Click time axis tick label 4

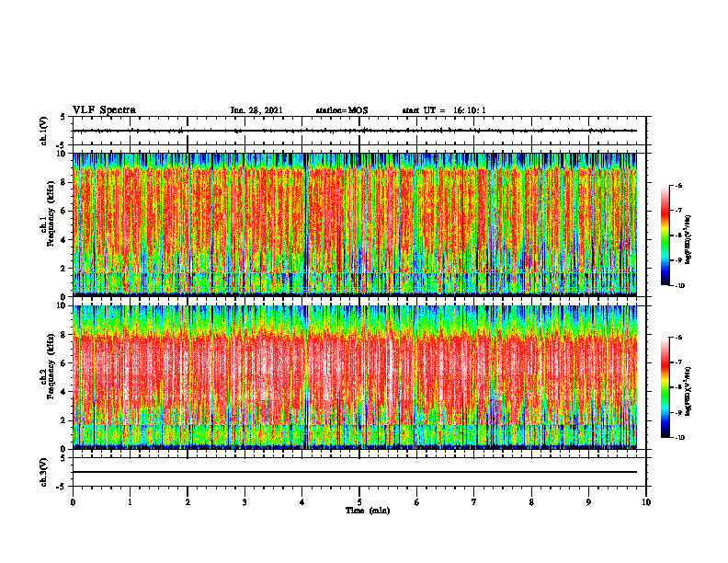coord(302,502)
